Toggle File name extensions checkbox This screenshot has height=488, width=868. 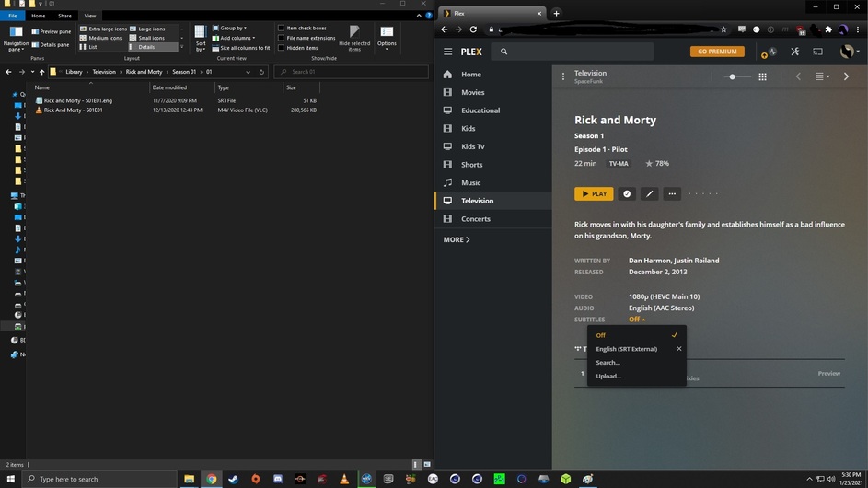click(x=282, y=38)
